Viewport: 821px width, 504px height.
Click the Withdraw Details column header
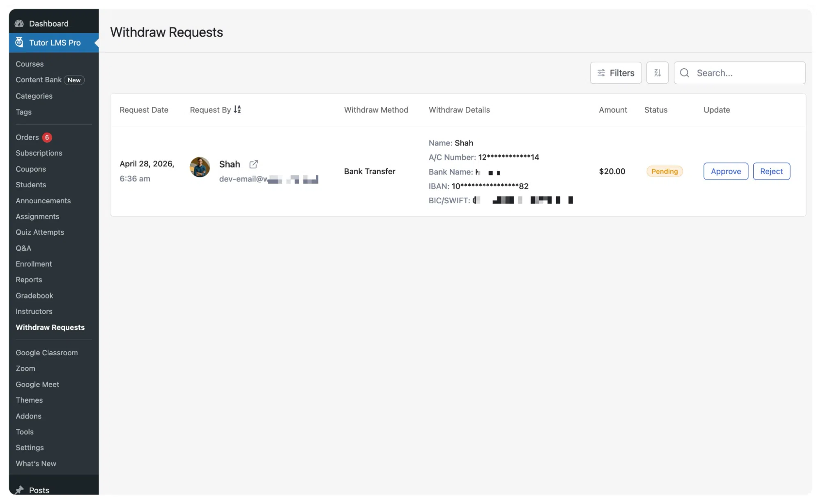point(459,110)
